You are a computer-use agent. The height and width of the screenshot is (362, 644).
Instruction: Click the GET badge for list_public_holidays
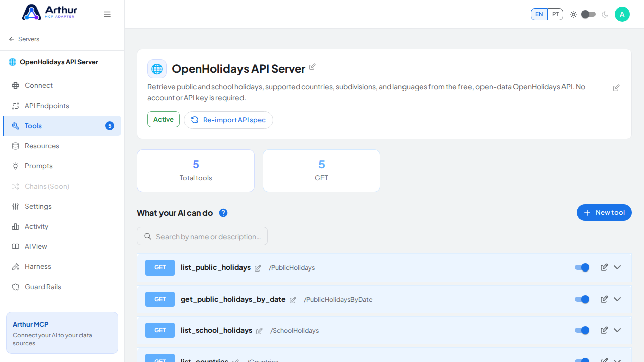pos(160,267)
